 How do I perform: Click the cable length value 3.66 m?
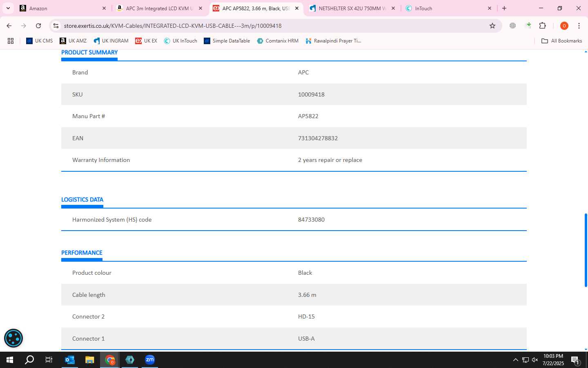(x=307, y=295)
